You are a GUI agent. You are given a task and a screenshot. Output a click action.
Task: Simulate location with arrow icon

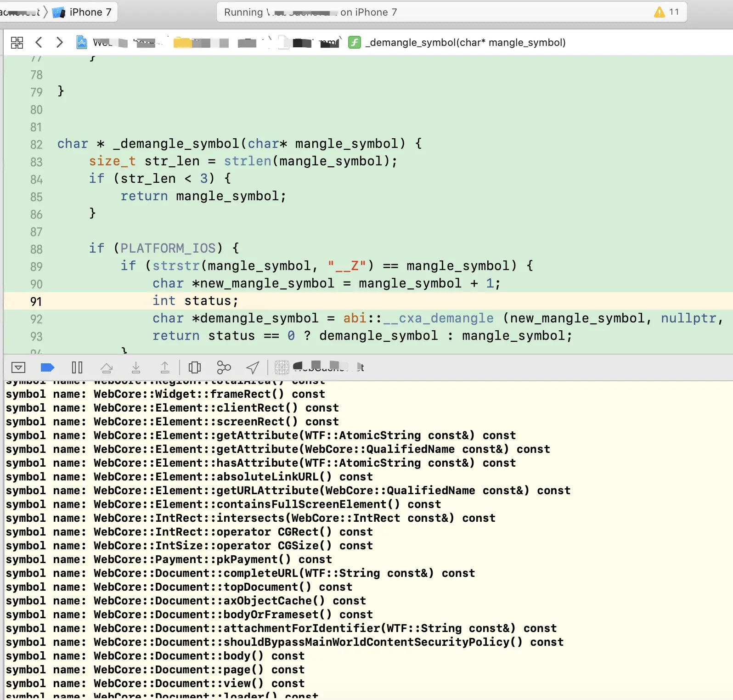coord(253,367)
